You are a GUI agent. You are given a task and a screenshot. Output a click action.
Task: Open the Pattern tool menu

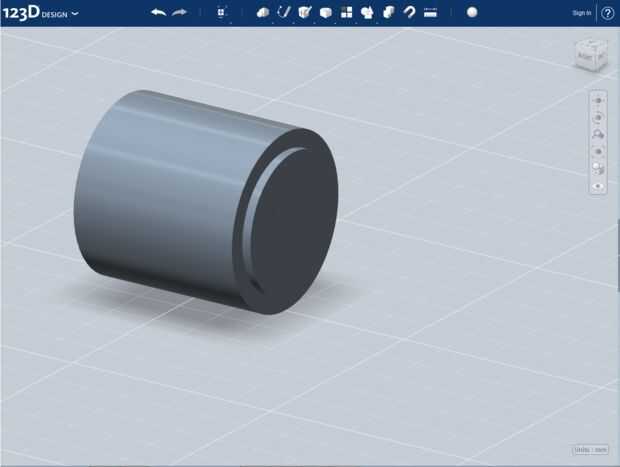[x=346, y=13]
